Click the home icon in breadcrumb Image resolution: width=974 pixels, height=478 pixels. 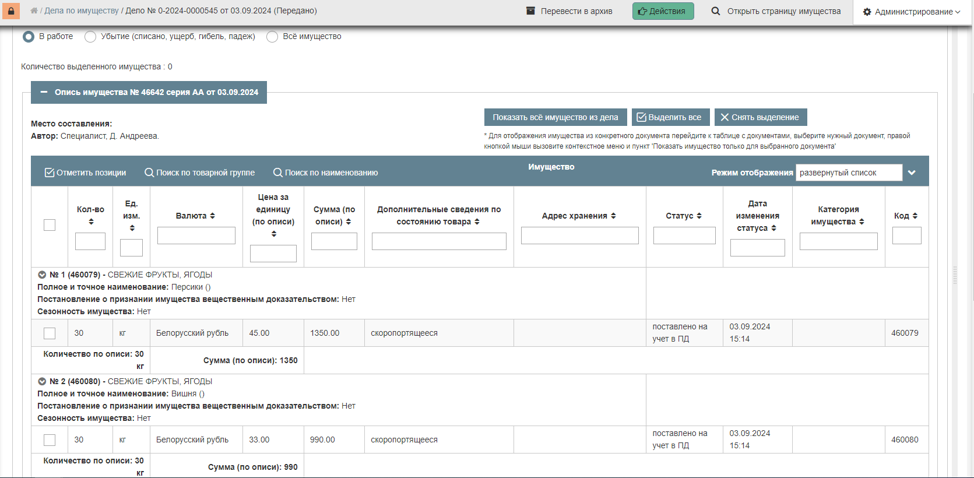click(34, 11)
